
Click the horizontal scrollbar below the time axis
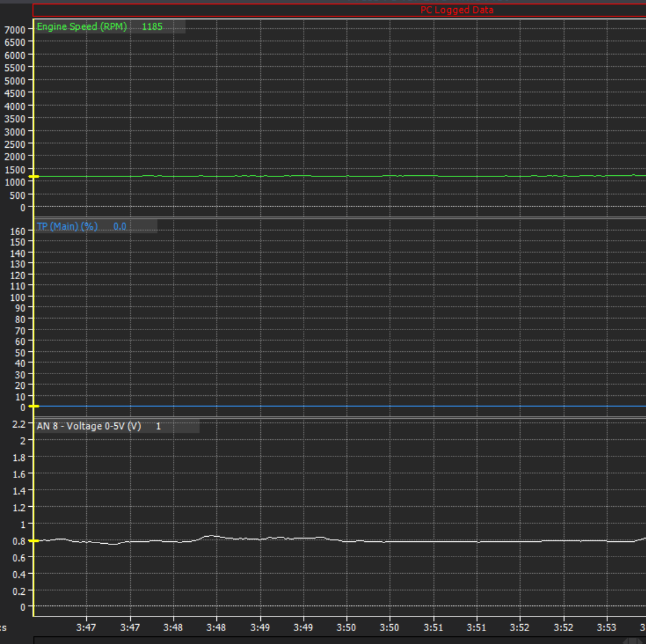click(340, 640)
